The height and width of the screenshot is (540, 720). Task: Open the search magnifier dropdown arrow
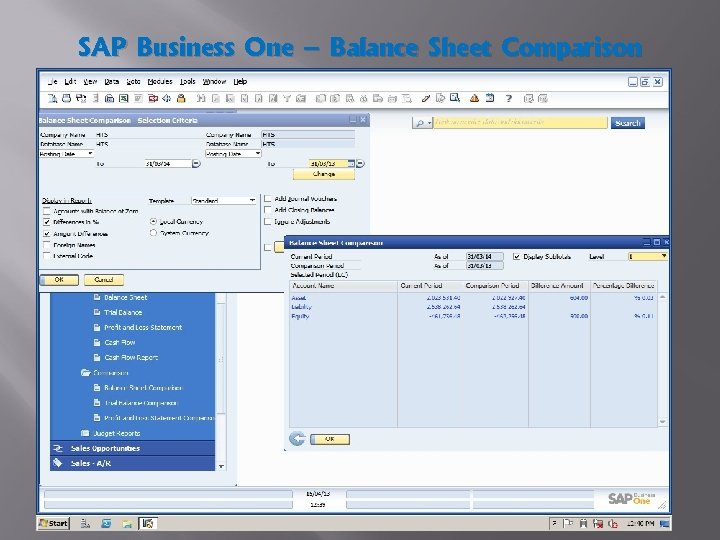click(429, 123)
